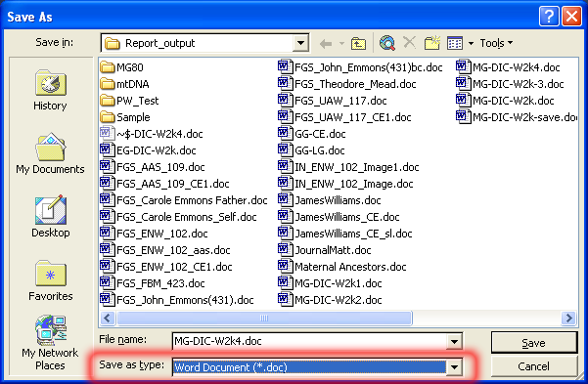Viewport: 588px width, 384px height.
Task: Select FGS_AAS_109_CE1.doc
Action: (164, 184)
